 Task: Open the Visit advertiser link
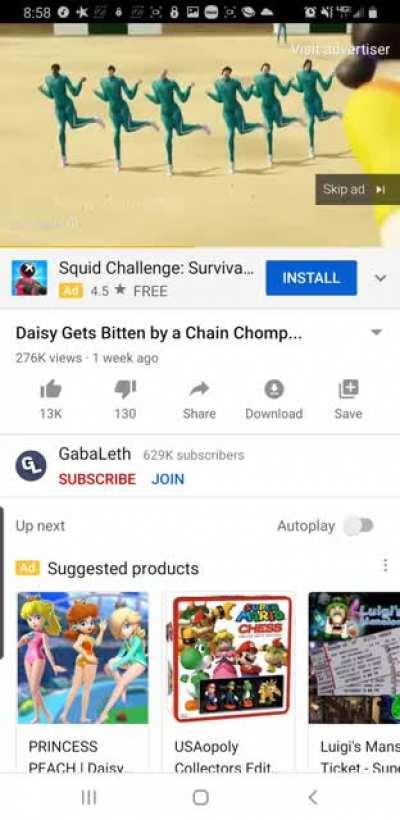pos(340,50)
